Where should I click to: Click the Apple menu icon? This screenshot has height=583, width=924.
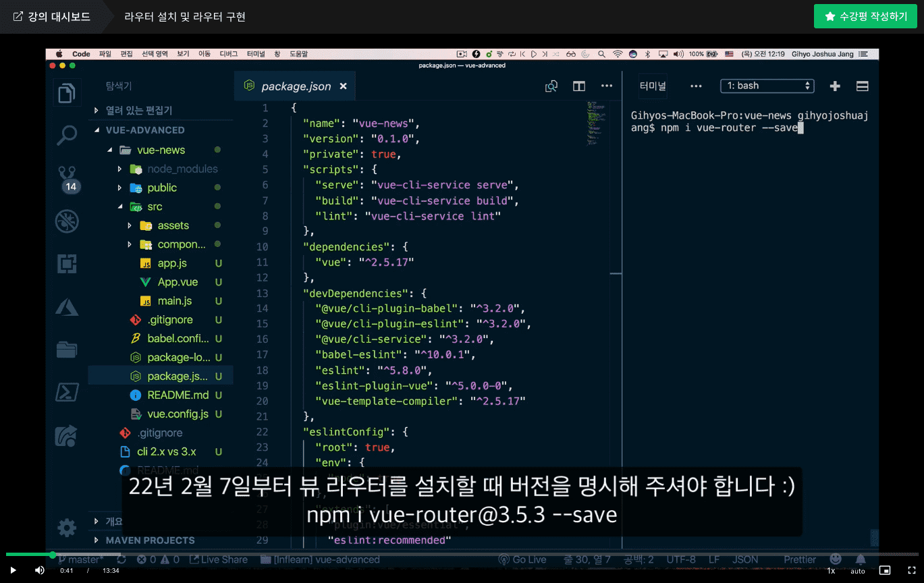coord(59,54)
